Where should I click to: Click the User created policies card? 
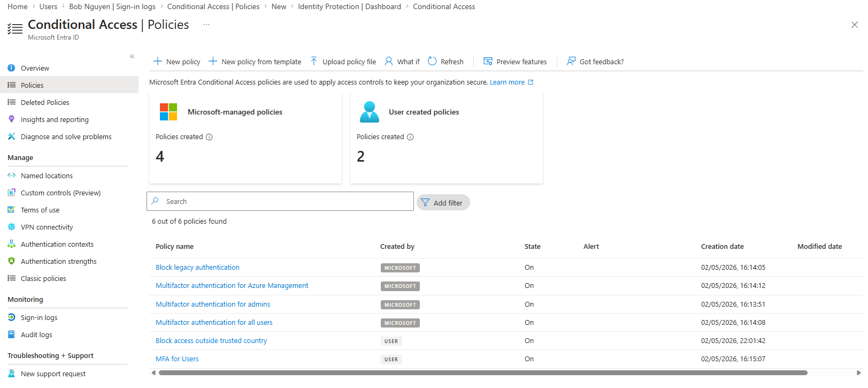[x=447, y=138]
